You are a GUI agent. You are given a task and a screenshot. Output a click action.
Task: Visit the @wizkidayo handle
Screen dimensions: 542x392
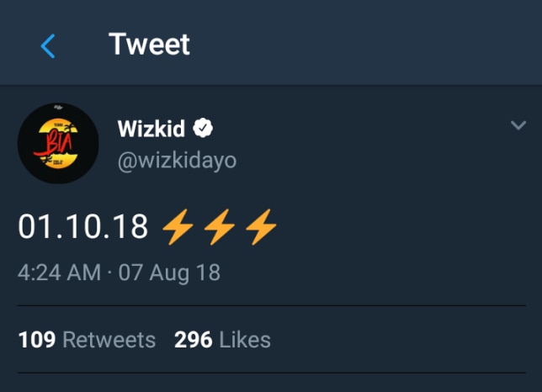pyautogui.click(x=177, y=160)
